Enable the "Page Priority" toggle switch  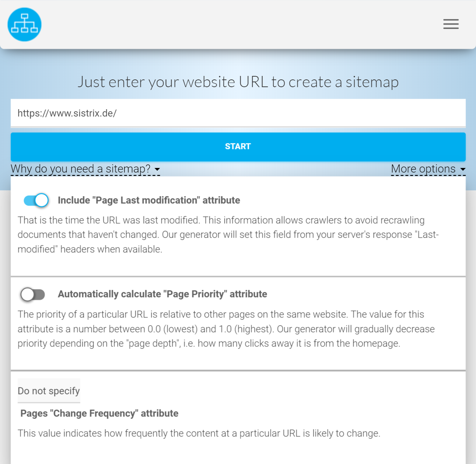click(33, 294)
